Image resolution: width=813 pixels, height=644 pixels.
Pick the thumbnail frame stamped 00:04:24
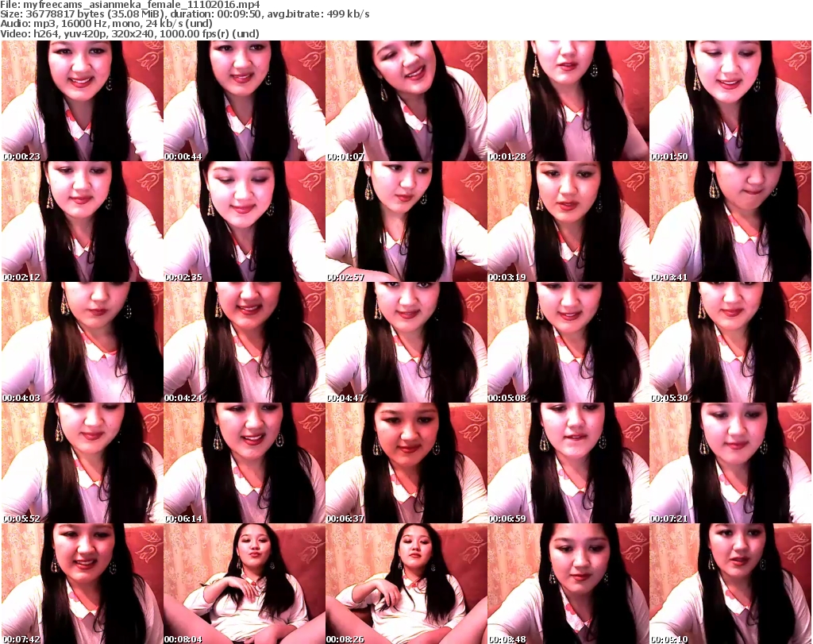pos(245,342)
